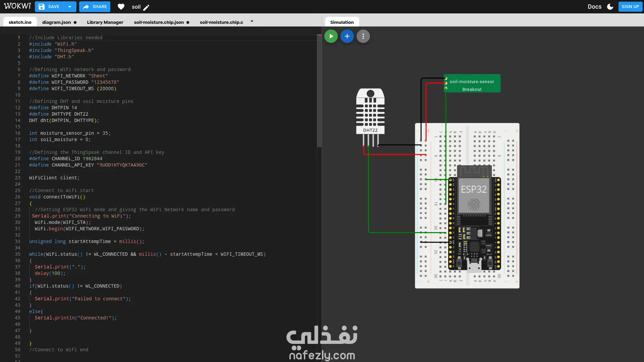Click the Share button
The height and width of the screenshot is (362, 644).
[x=95, y=7]
